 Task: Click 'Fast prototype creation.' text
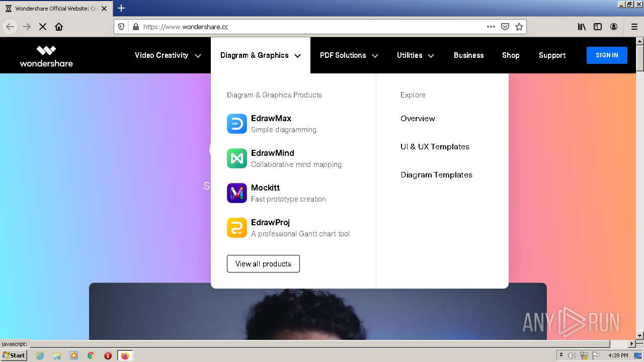[289, 199]
